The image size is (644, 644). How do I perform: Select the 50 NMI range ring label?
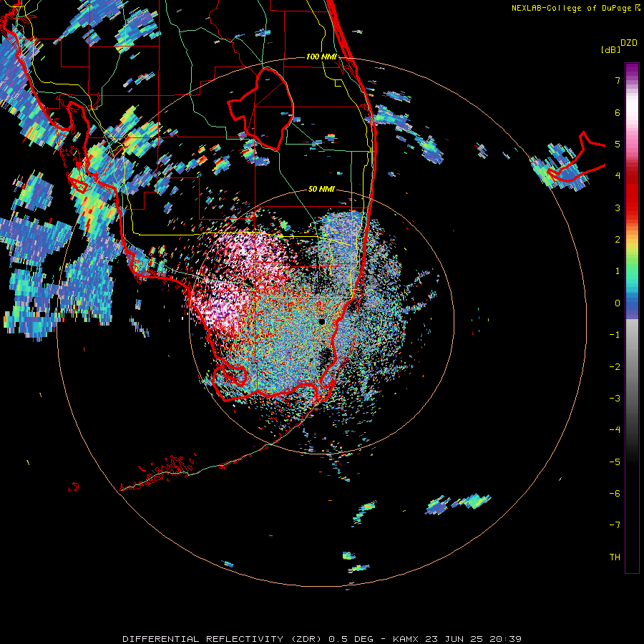click(321, 189)
